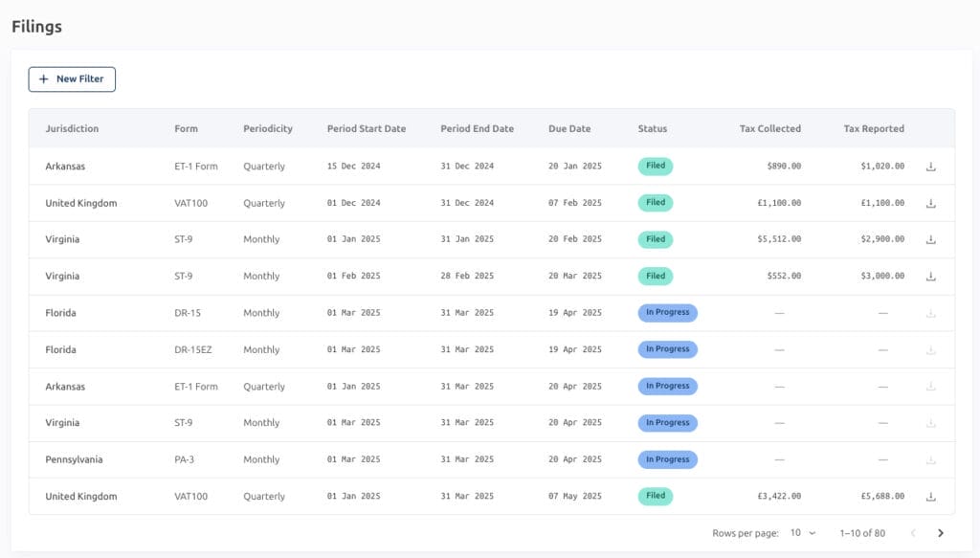
Task: Click download icon for Pennsylvania PA-3 row
Action: tap(930, 460)
